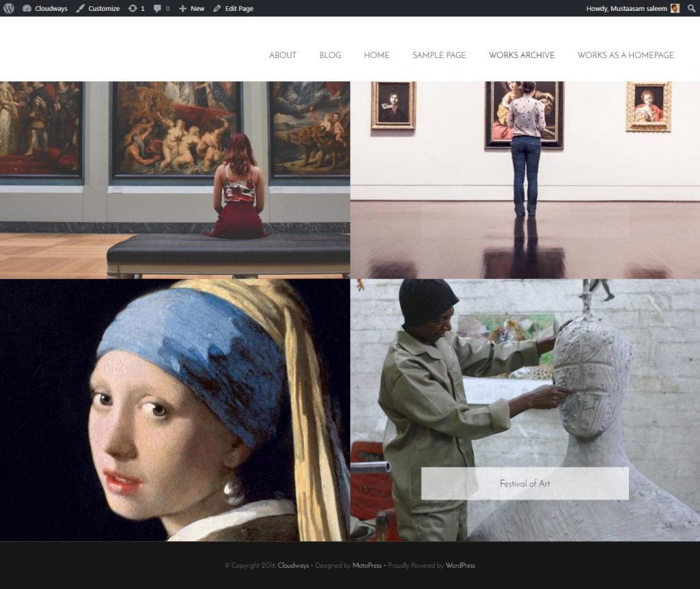Screen dimensions: 700x589
Task: Open the BLOG page
Action: click(x=330, y=55)
